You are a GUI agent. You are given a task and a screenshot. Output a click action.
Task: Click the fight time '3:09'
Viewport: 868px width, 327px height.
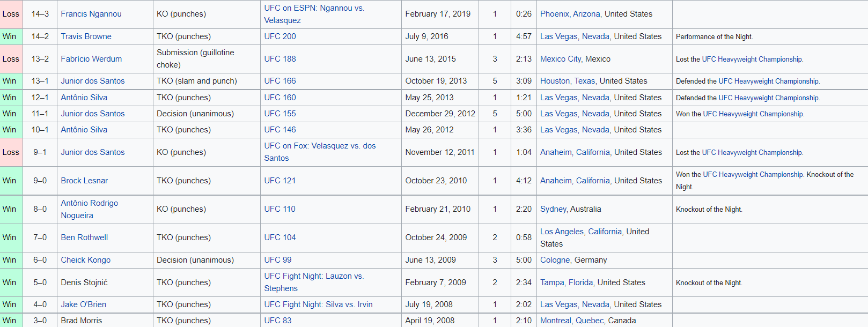coord(524,81)
